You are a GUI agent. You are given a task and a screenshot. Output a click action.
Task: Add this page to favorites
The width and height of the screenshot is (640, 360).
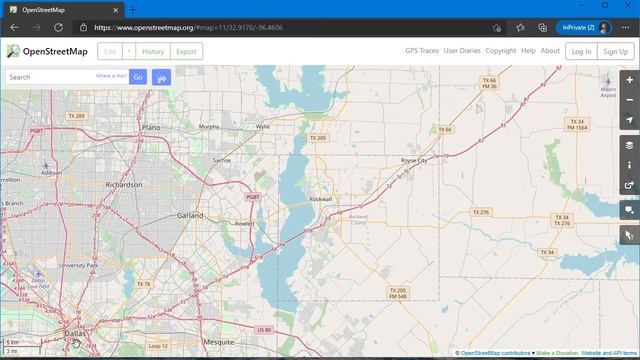coord(497,28)
